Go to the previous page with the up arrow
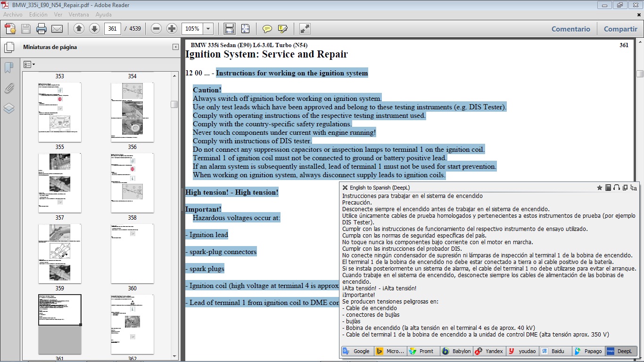The height and width of the screenshot is (362, 644). (79, 29)
